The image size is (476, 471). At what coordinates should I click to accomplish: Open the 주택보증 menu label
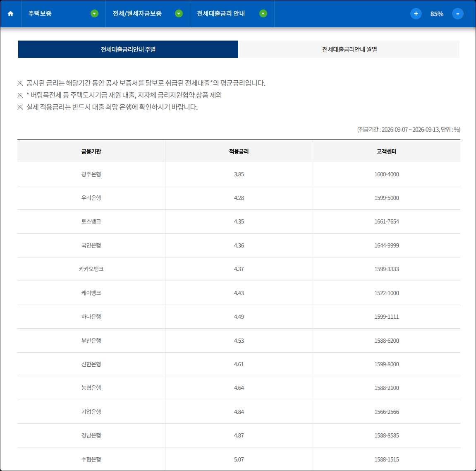click(40, 14)
